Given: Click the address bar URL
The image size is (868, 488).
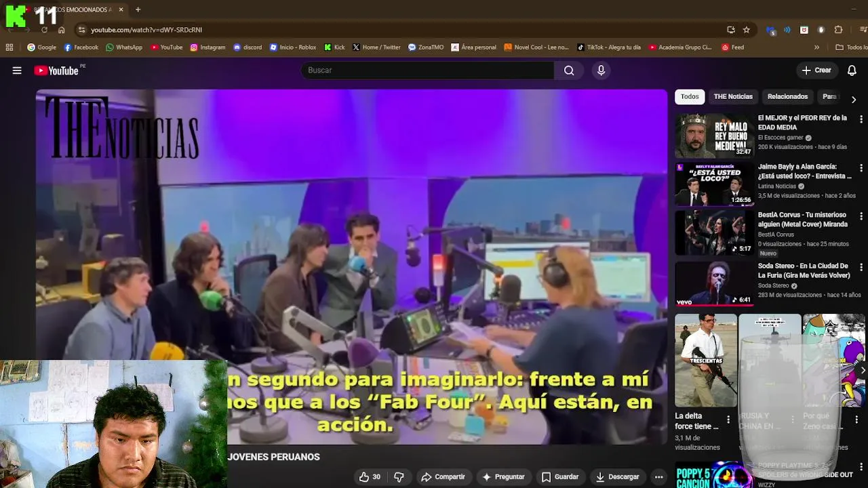Looking at the screenshot, I should (146, 30).
